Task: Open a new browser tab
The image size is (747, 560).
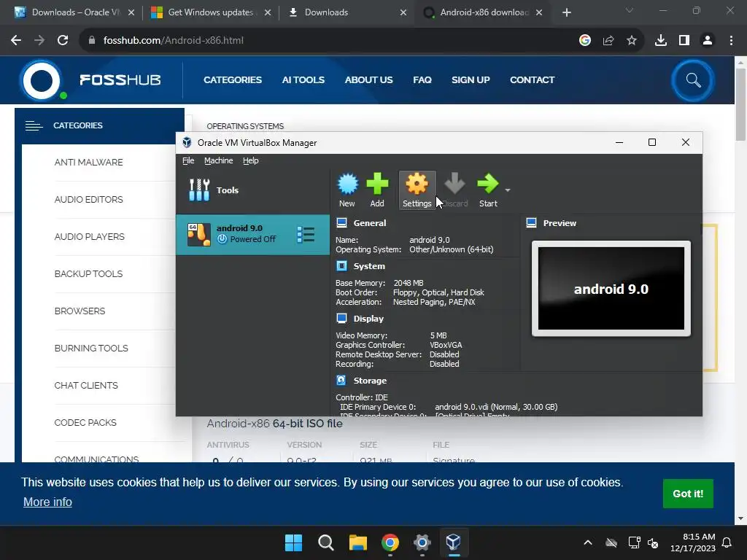Action: point(566,12)
